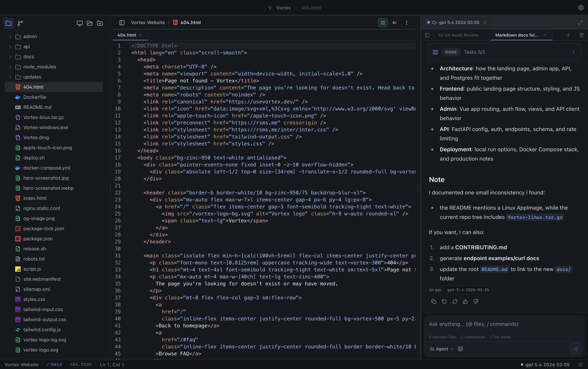Select the 404.html editor tab
Screen dimensions: 588x369
130,35
